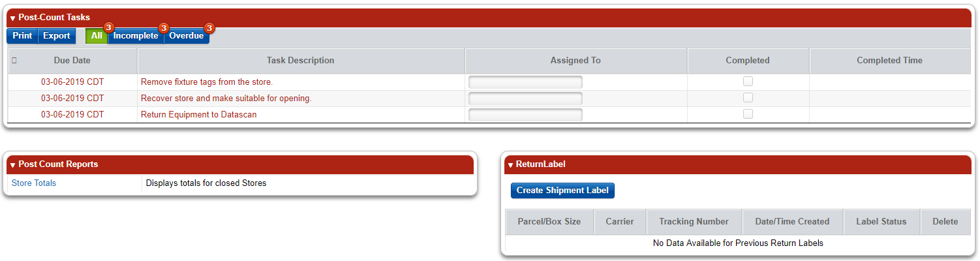Viewport: 980px width, 261px height.
Task: Click the badge on the All filter
Action: (x=109, y=28)
